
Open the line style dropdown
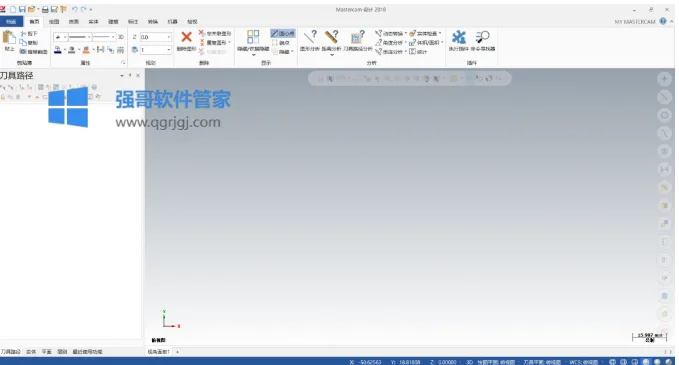coord(89,37)
